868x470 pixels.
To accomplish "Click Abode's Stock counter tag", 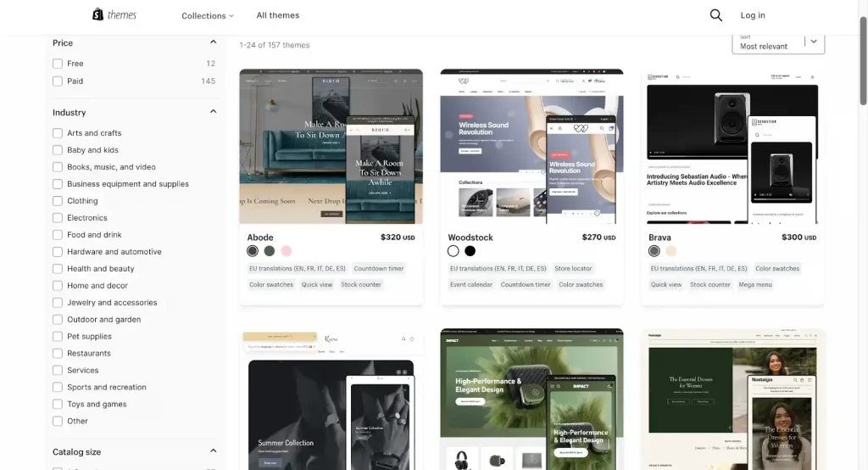I will point(361,284).
